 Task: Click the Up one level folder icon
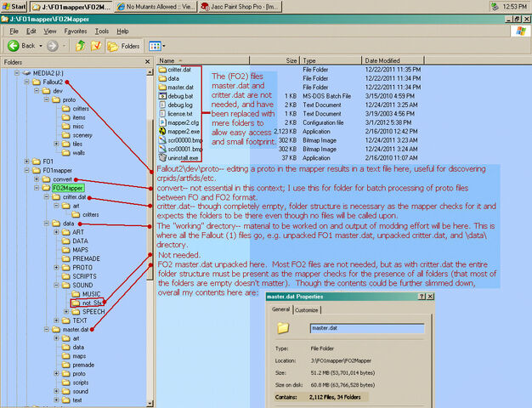point(81,46)
